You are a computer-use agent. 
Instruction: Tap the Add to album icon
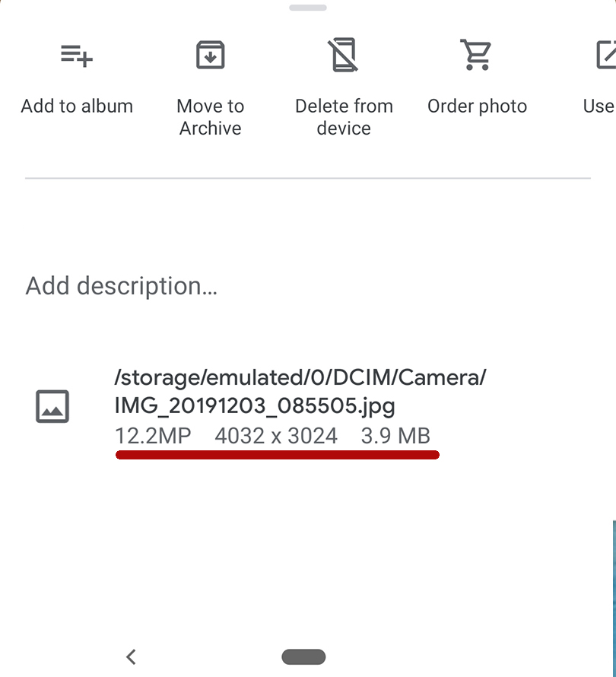point(77,56)
